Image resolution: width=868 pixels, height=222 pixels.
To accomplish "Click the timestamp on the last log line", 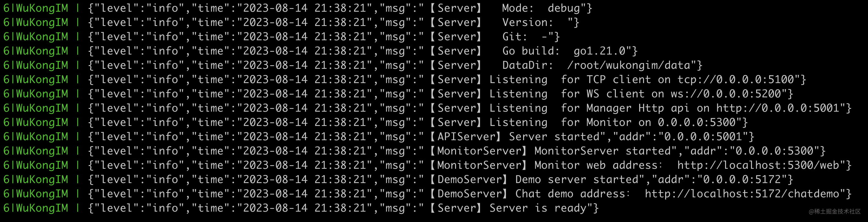I will point(305,208).
